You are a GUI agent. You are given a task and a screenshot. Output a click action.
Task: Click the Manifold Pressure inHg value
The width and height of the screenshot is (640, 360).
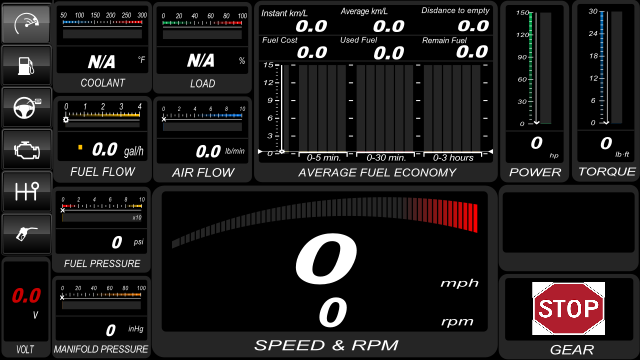point(111,330)
